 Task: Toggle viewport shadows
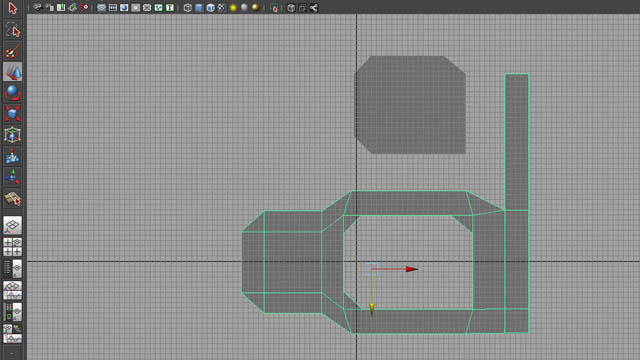[x=244, y=7]
